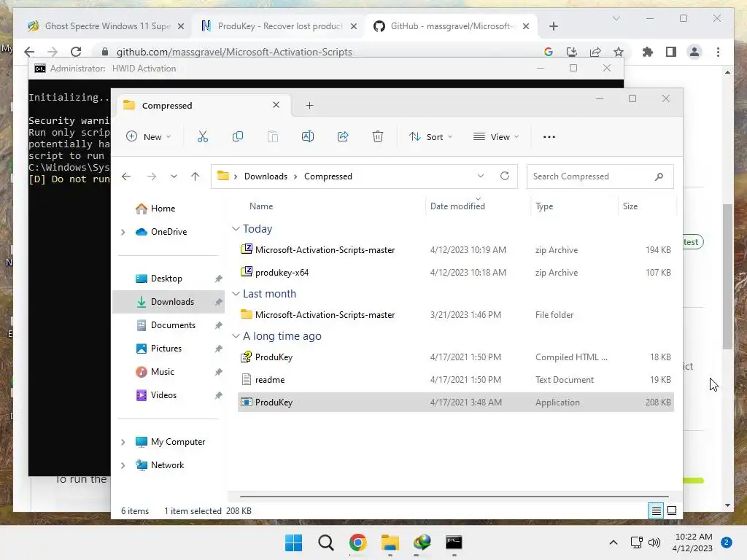This screenshot has width=747, height=560.
Task: Open the Chrome profile avatar
Action: 694,52
